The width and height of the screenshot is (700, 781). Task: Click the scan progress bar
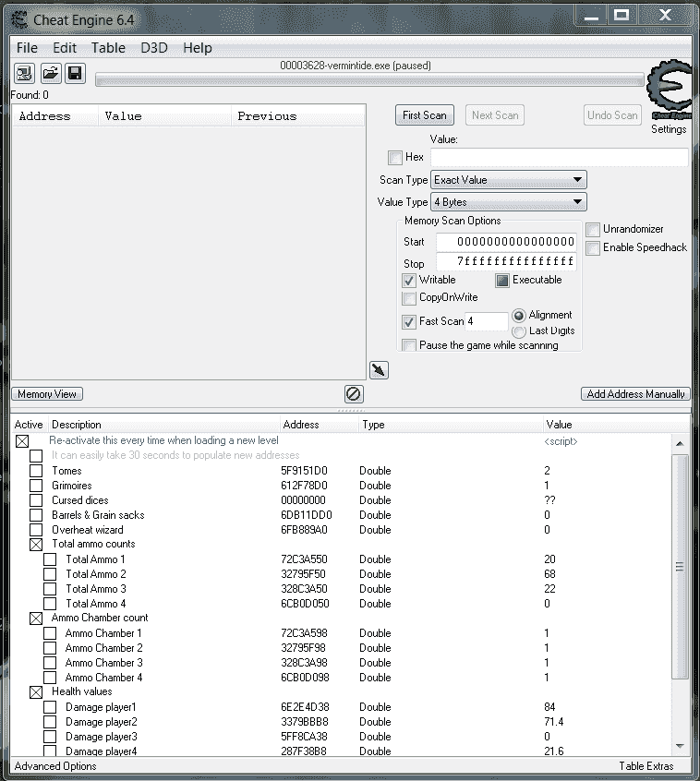click(x=369, y=79)
